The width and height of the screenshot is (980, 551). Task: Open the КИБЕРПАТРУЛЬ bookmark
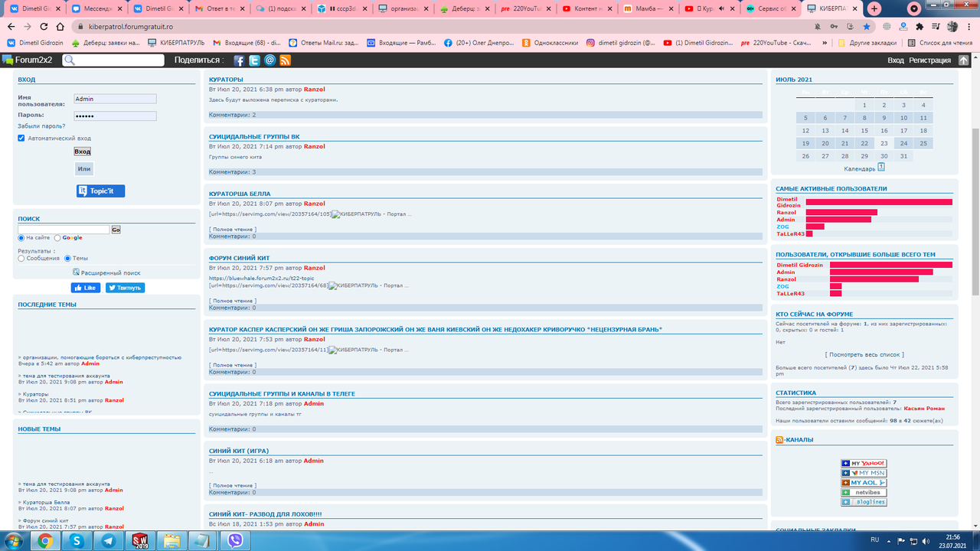coord(177,43)
